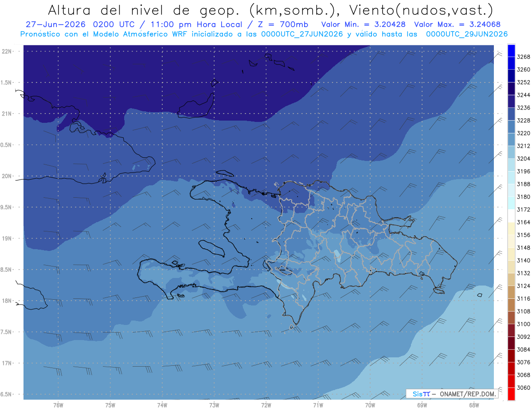The height and width of the screenshot is (411, 532).
Task: Click the '3124' color bar value
Action: point(524,286)
